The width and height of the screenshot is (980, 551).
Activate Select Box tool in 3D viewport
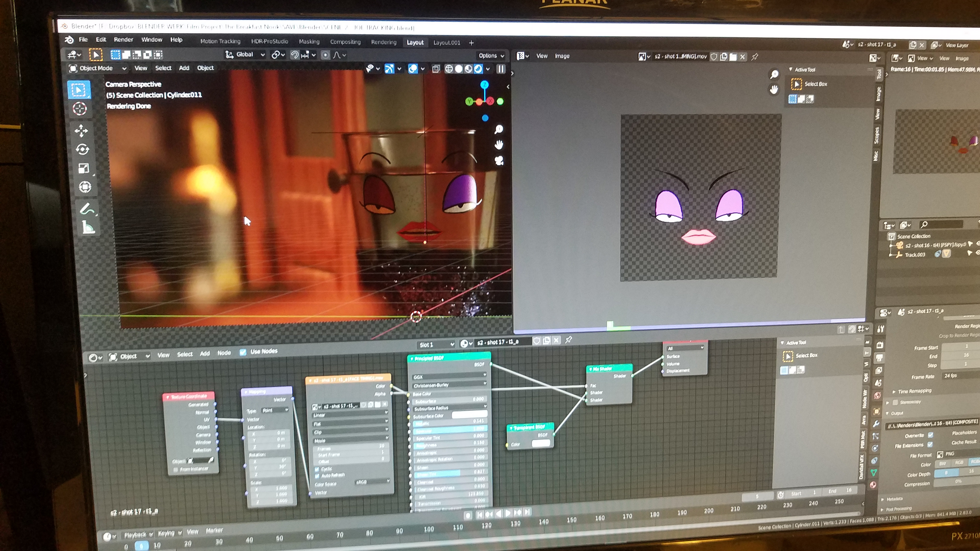[x=79, y=90]
